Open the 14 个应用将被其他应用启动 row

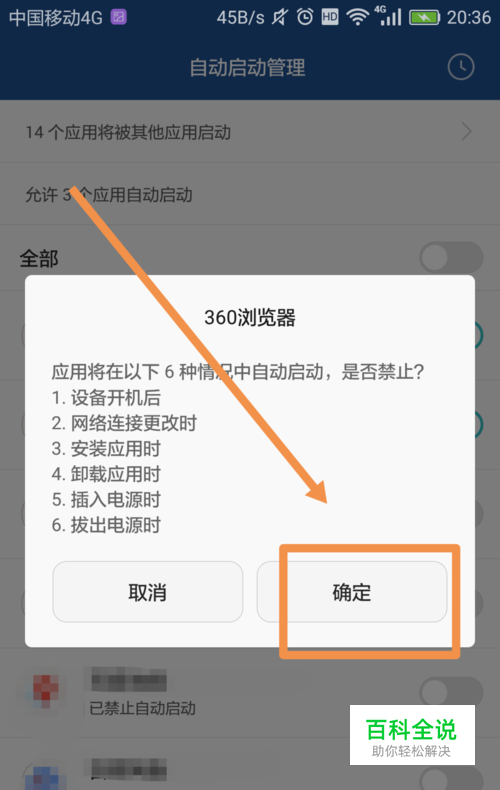(250, 132)
